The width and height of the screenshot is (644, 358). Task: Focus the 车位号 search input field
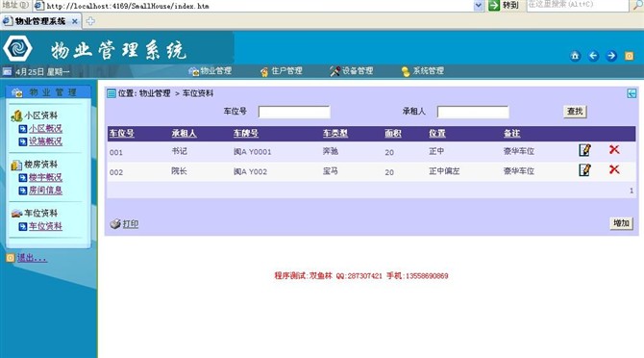[294, 112]
